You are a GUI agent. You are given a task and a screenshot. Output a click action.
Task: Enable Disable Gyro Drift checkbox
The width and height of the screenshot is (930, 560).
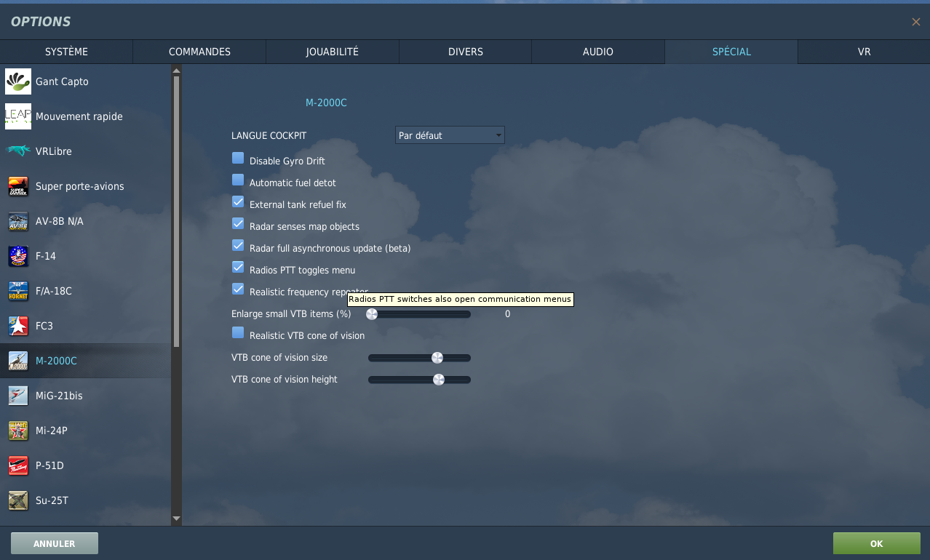238,159
